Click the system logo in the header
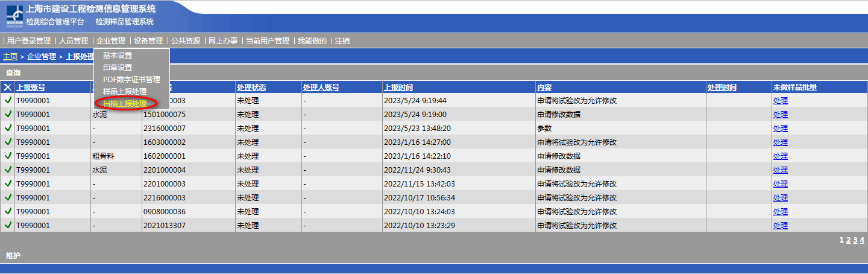This screenshot has height=274, width=868. click(15, 16)
